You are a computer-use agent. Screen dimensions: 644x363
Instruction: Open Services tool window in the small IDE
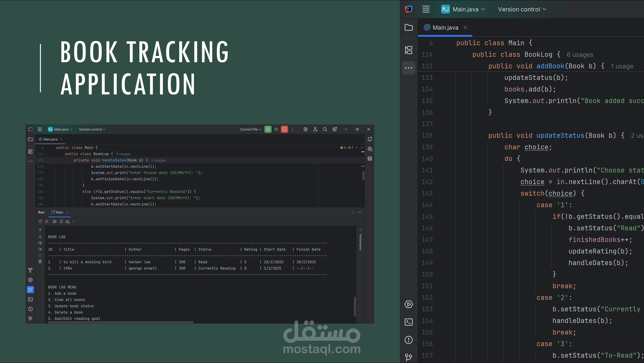[30, 280]
